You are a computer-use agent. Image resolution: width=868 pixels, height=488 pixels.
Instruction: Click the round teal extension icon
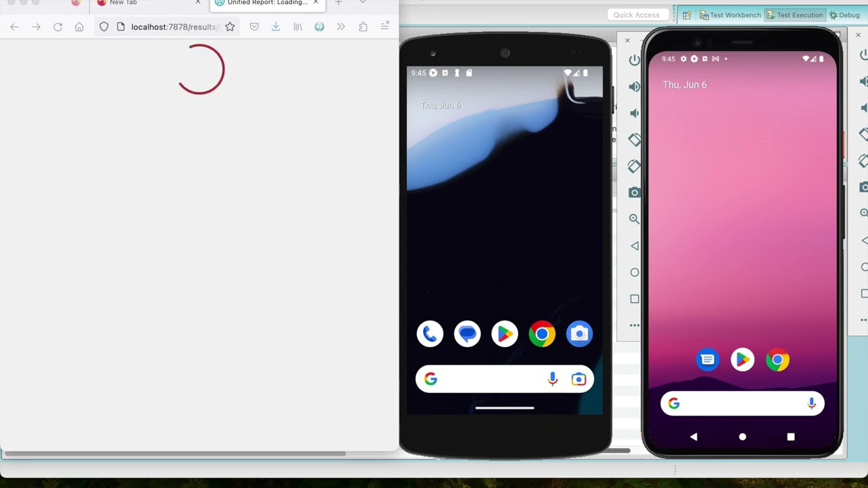319,26
